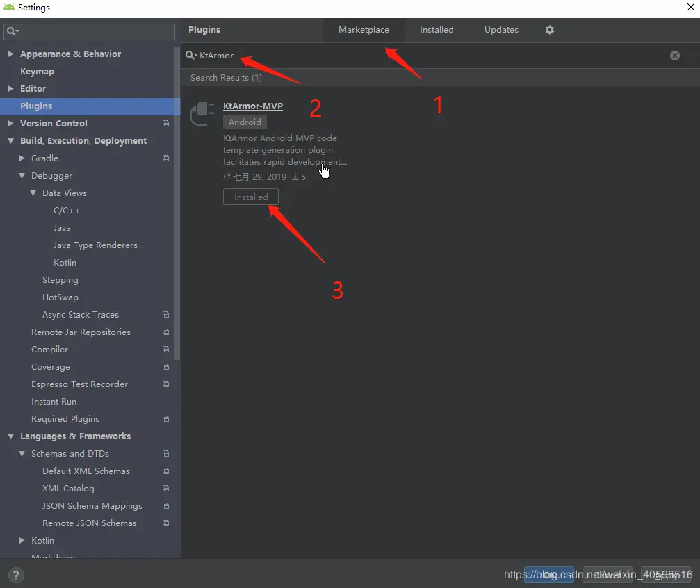Switch to the Updates tab
The height and width of the screenshot is (588, 700).
point(501,30)
